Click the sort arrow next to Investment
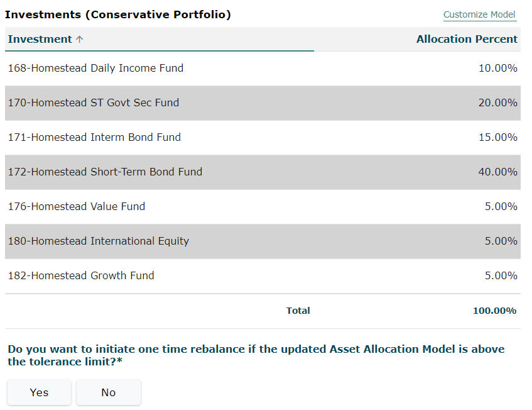Screen dimensions: 532x410 coord(79,40)
